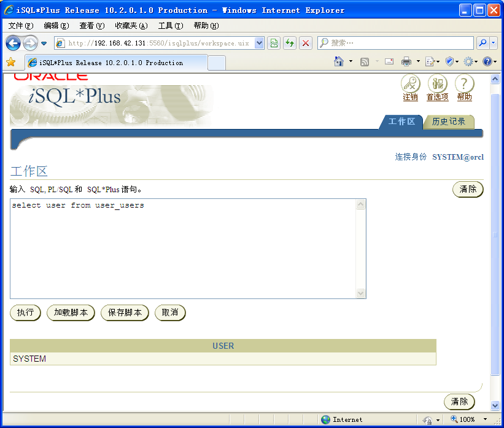Click the page scrollbar up arrow
Image resolution: width=504 pixels, height=428 pixels.
pos(495,79)
